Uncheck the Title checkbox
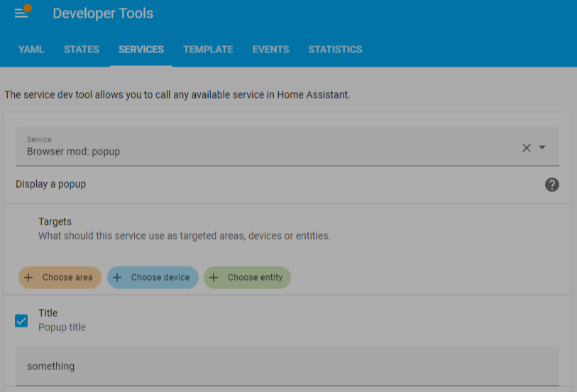 coord(21,320)
